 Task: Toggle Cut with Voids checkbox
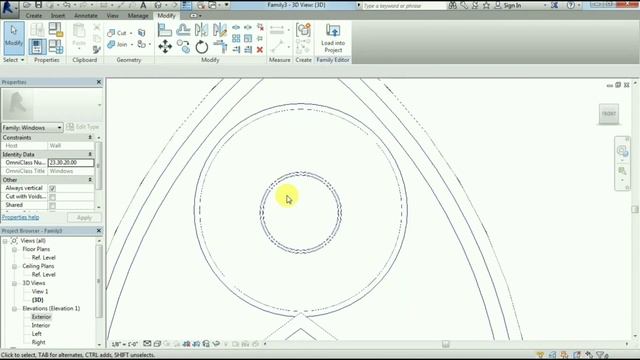52,197
